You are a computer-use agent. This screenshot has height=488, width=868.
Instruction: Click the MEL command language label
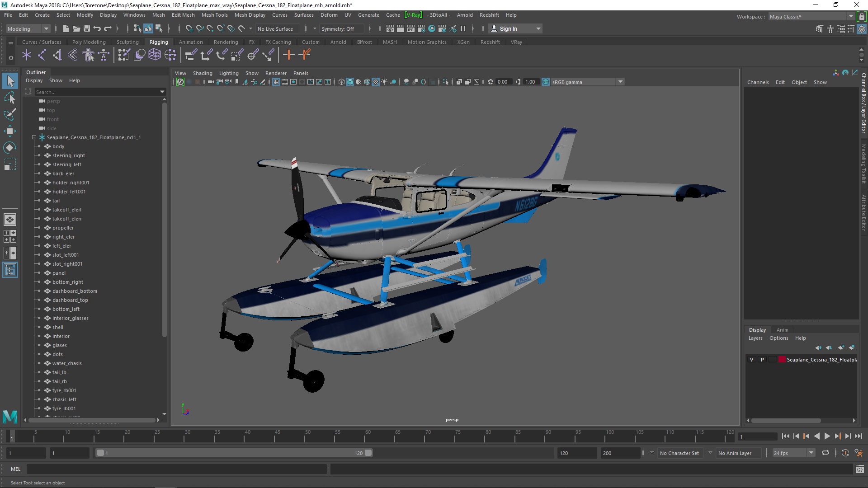click(15, 469)
